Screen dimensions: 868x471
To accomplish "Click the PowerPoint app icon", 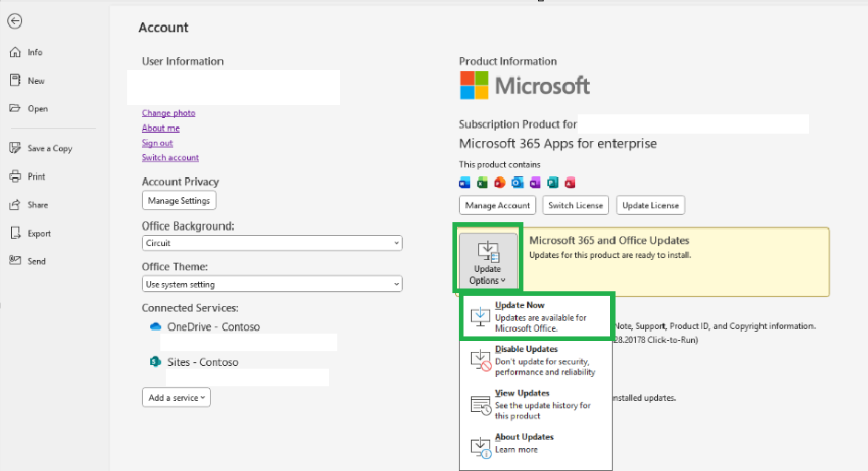I will pos(499,183).
